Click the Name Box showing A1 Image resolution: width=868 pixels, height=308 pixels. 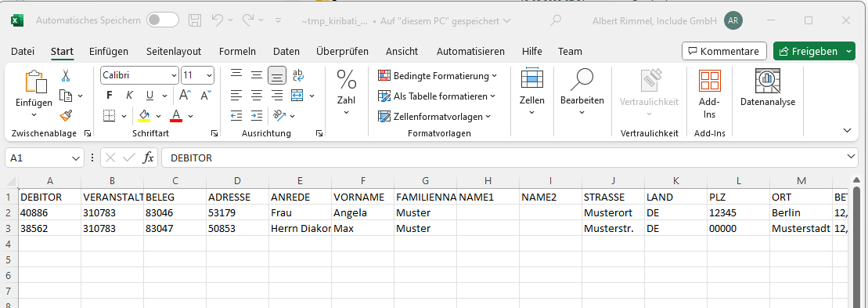(x=45, y=158)
